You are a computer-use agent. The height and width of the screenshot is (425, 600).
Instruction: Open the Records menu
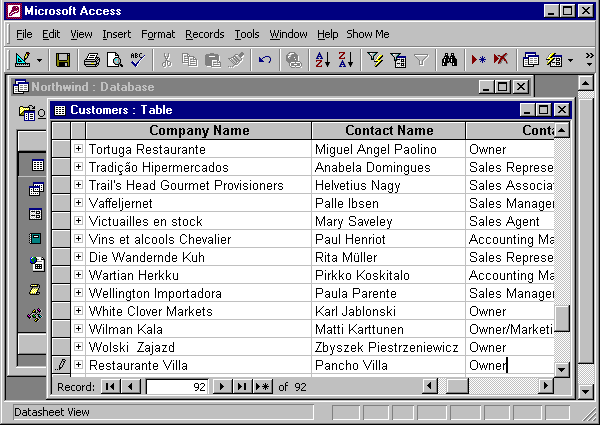click(x=205, y=34)
